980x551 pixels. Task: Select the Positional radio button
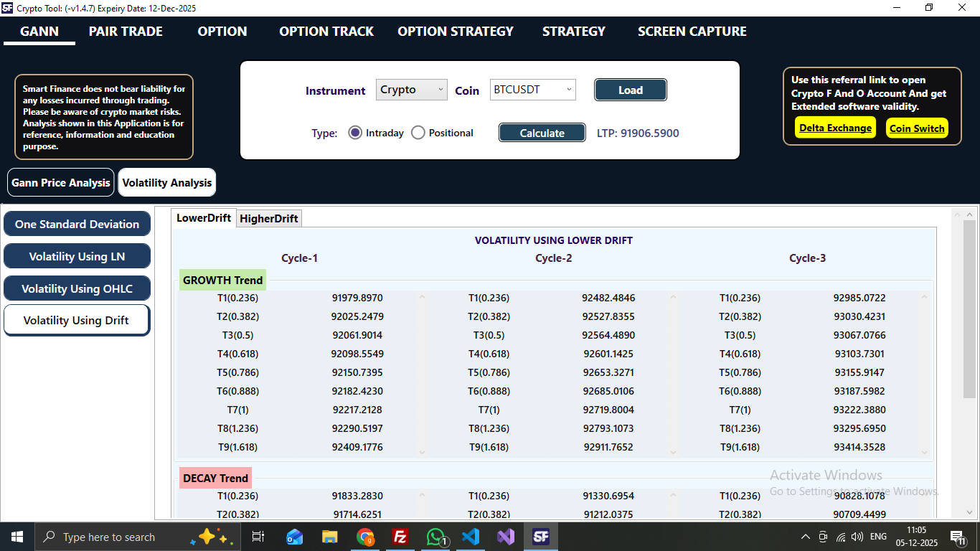point(418,132)
